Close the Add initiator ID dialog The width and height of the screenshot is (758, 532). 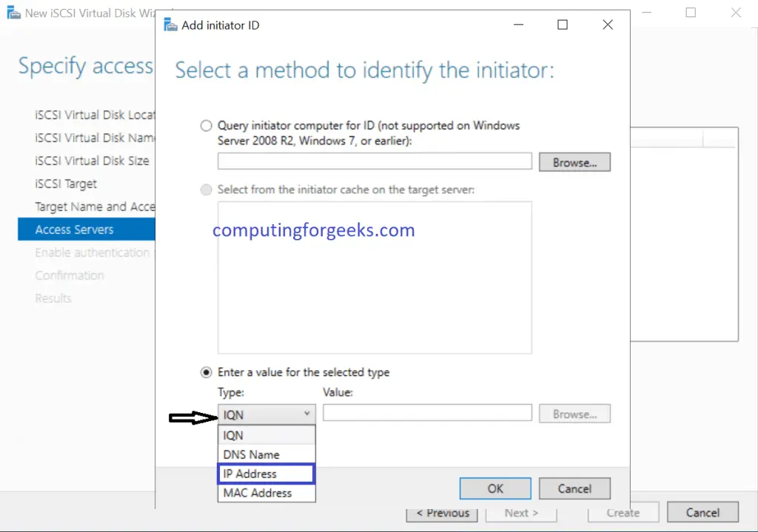[608, 24]
